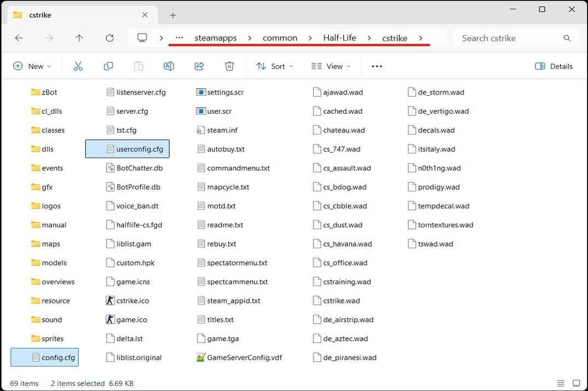Click the Cut scissors icon
The height and width of the screenshot is (391, 588).
point(78,66)
